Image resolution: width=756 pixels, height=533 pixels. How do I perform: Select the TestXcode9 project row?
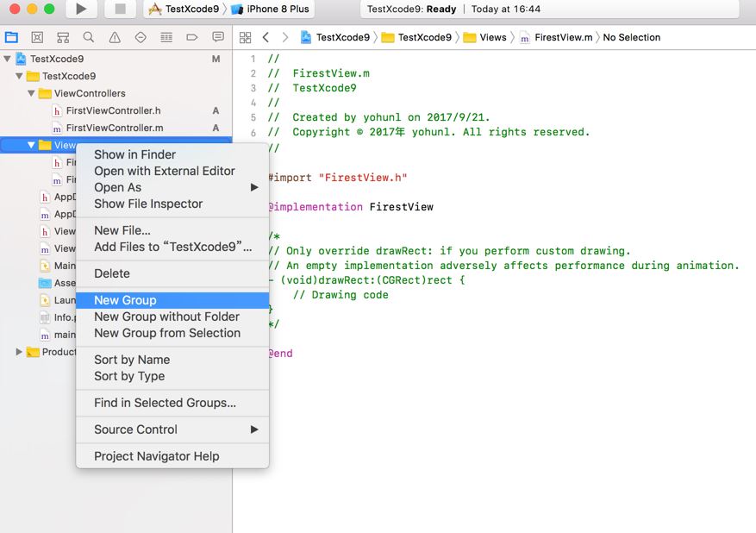[116, 59]
